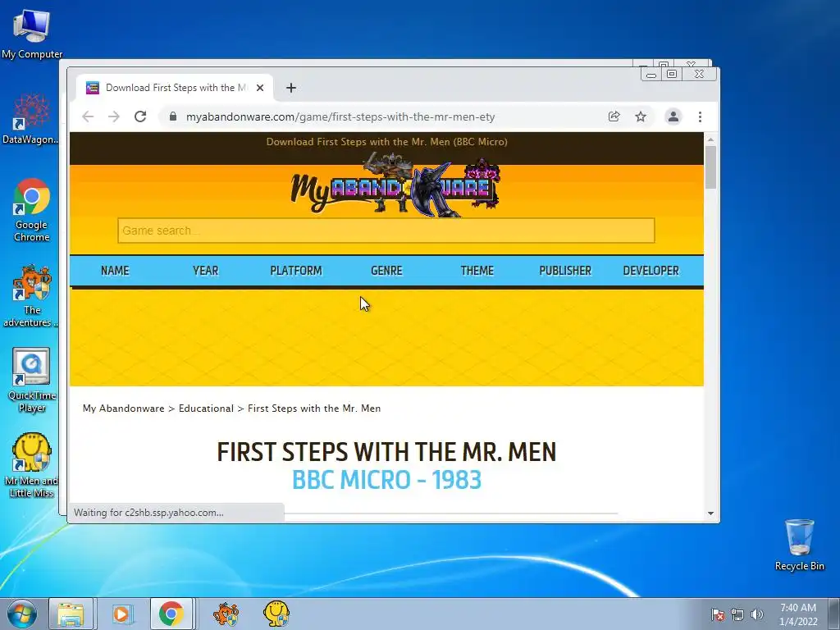Open the Windows Start menu

pyautogui.click(x=22, y=614)
